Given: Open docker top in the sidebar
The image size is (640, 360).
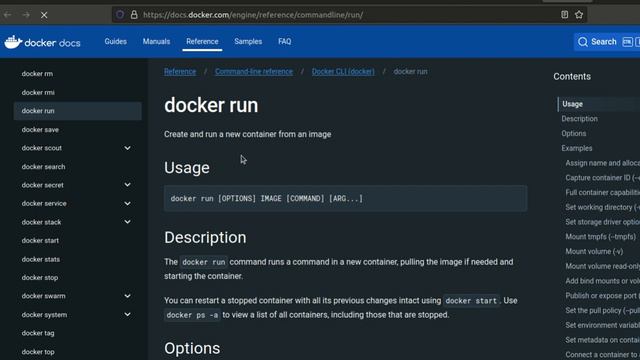Looking at the screenshot, I should click(38, 352).
